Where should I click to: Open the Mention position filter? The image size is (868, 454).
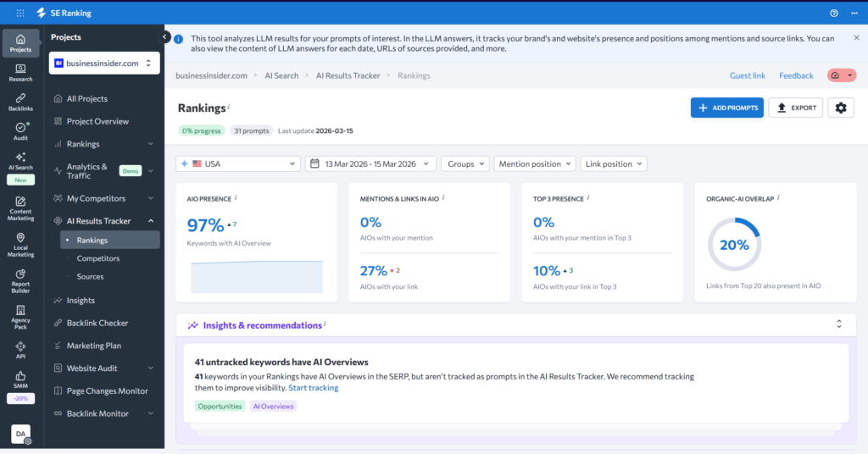(x=535, y=163)
